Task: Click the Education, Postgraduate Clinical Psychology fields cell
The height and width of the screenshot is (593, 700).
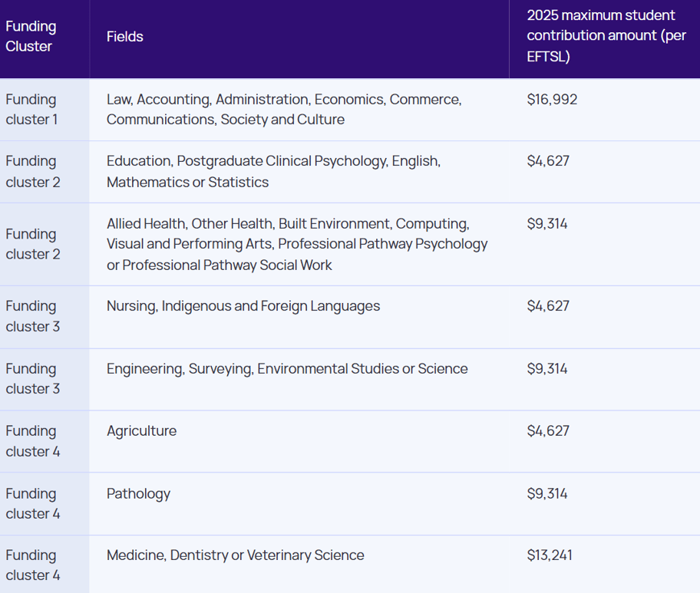Action: (x=273, y=172)
